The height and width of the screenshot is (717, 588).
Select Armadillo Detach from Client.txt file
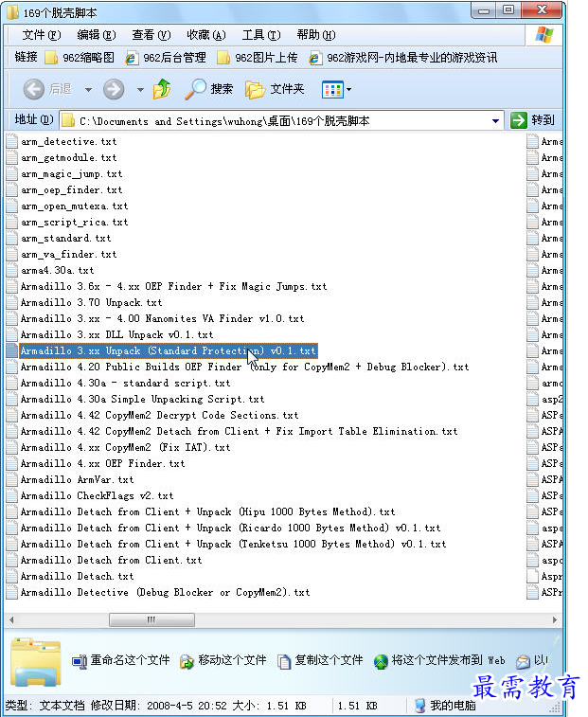coord(111,560)
